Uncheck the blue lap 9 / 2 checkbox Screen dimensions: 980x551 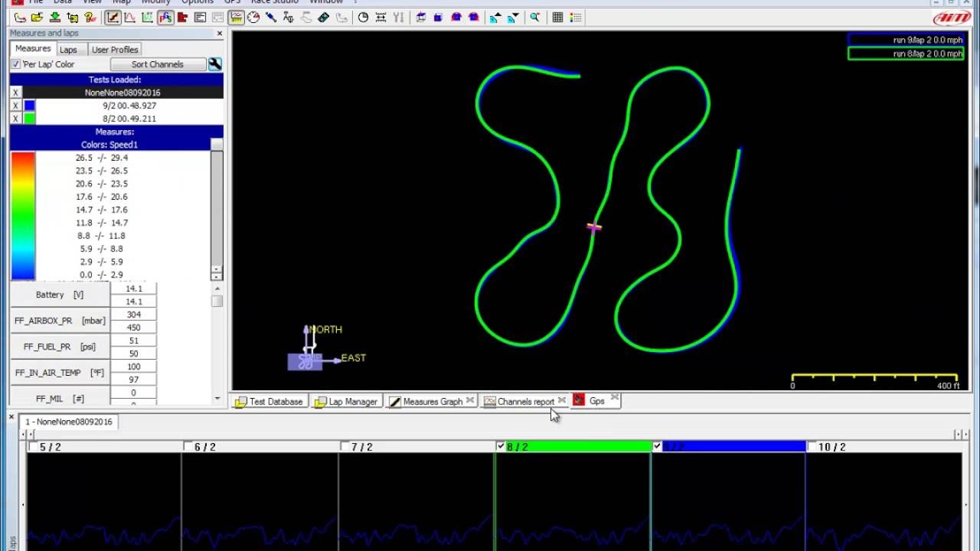(657, 446)
